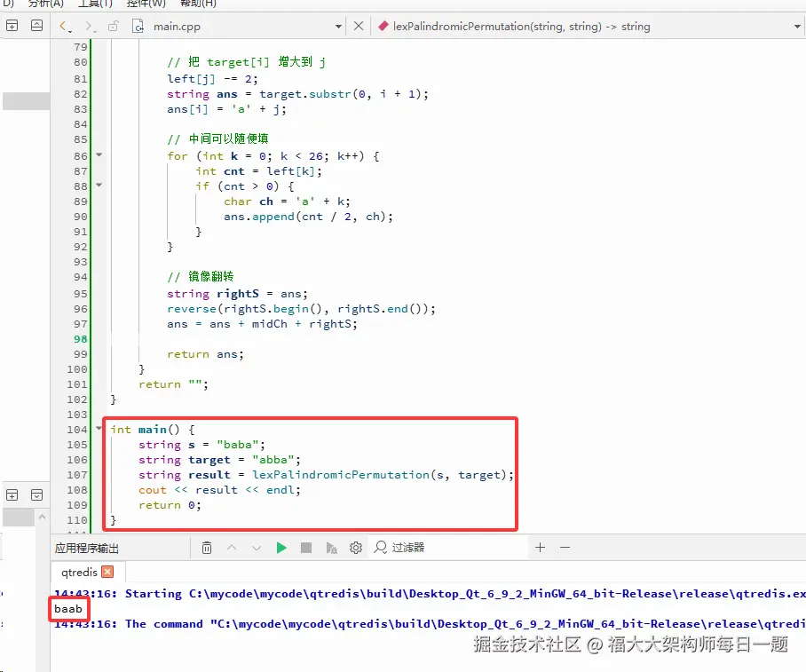Click the 应用程序输出 pane title
Image resolution: width=806 pixels, height=672 pixels.
coord(87,548)
